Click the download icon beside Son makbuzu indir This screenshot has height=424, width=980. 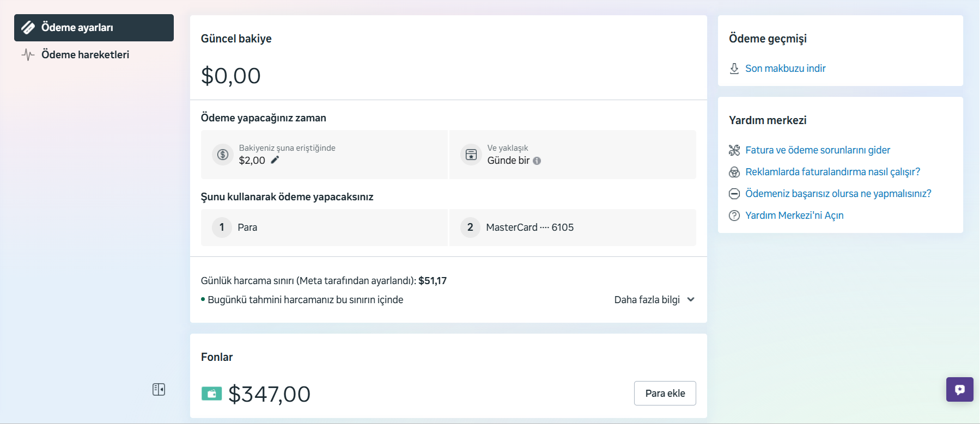734,69
